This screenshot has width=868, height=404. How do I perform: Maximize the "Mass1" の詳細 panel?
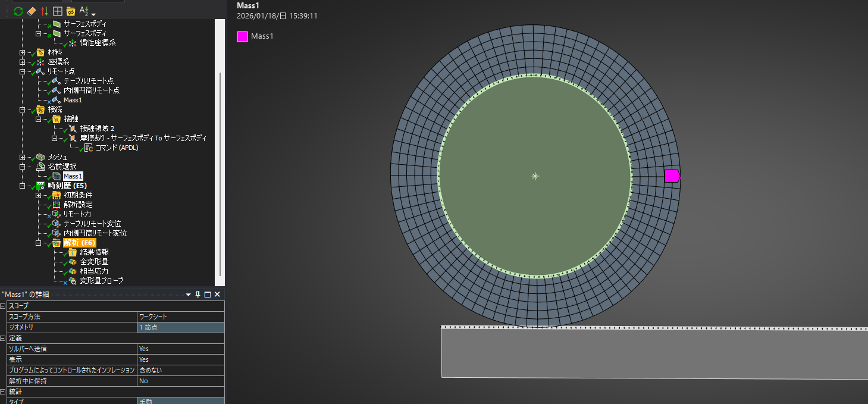click(x=208, y=295)
